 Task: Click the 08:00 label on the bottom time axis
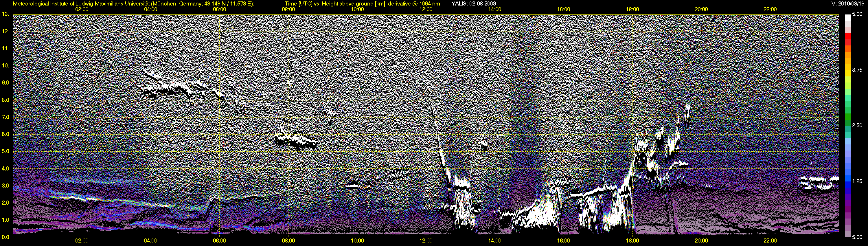[x=288, y=241]
